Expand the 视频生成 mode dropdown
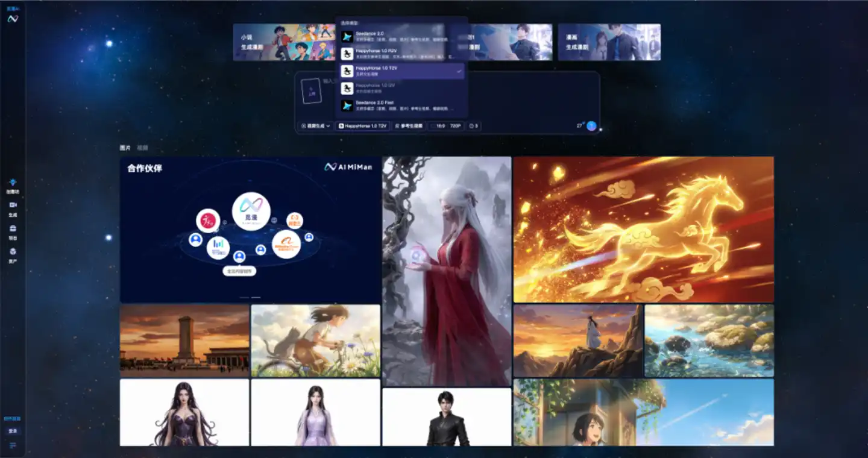Screen dimensions: 868x458 click(x=315, y=126)
